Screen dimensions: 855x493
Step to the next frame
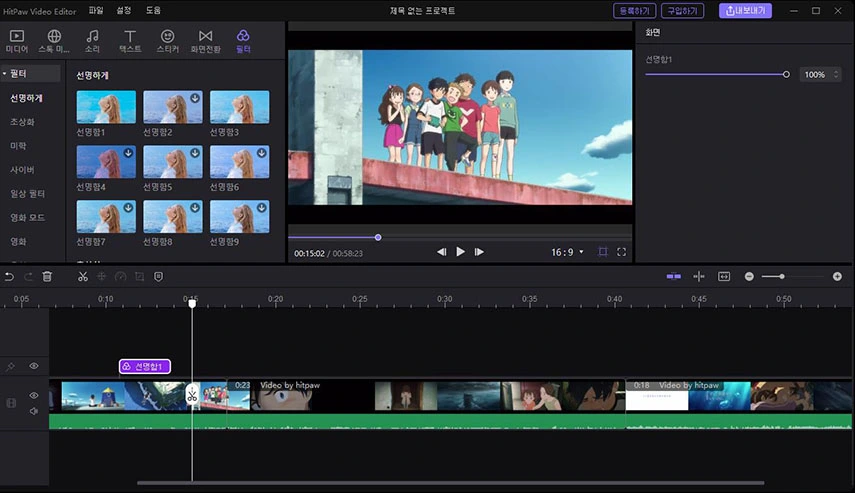point(479,251)
